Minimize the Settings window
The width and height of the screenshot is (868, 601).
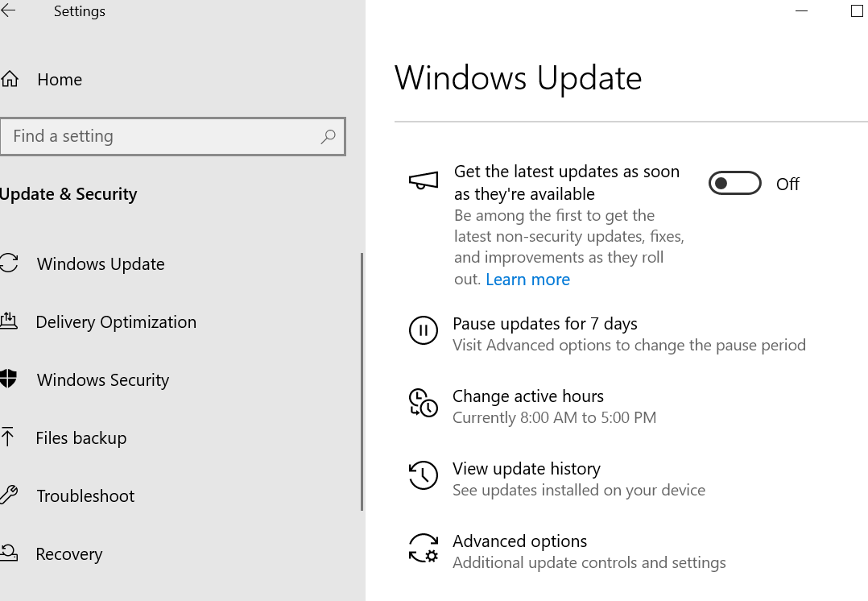point(802,11)
